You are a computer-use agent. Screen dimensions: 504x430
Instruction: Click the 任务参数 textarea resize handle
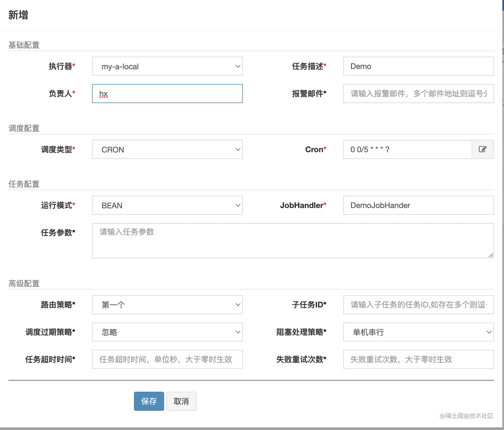pyautogui.click(x=491, y=255)
